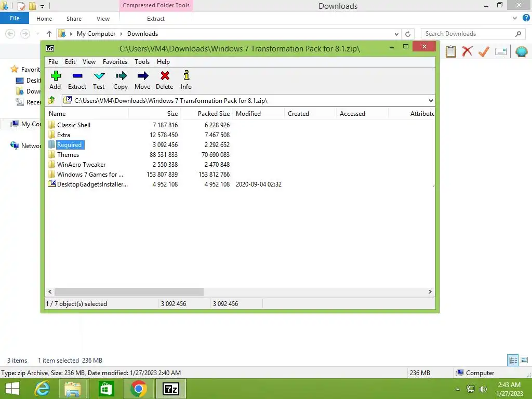The height and width of the screenshot is (399, 532).
Task: Sort by the Packed Size column header
Action: 206,114
